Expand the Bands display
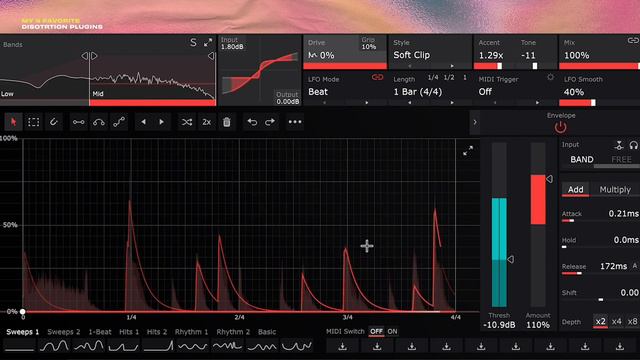 click(208, 42)
